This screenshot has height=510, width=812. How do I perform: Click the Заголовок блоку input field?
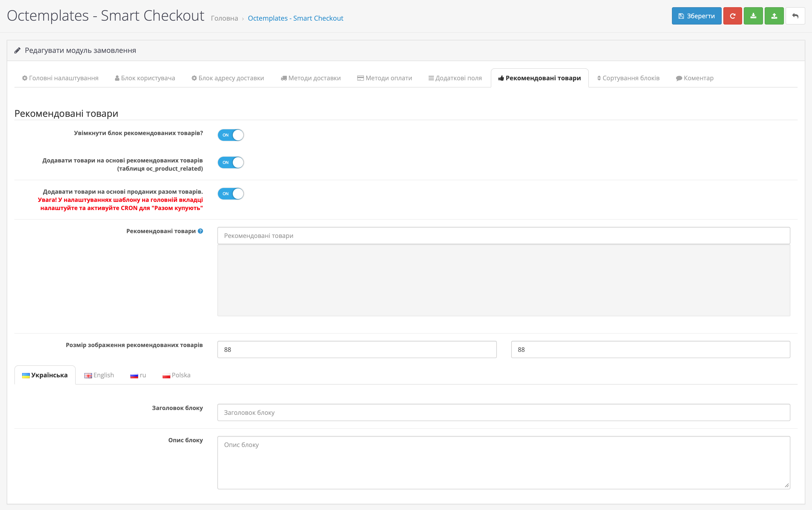click(x=503, y=412)
